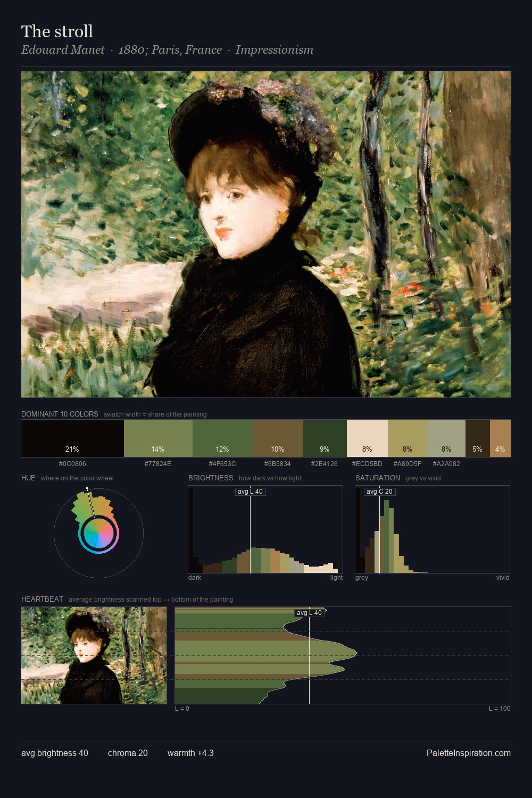Select the 9% deep green swatch

[x=325, y=438]
